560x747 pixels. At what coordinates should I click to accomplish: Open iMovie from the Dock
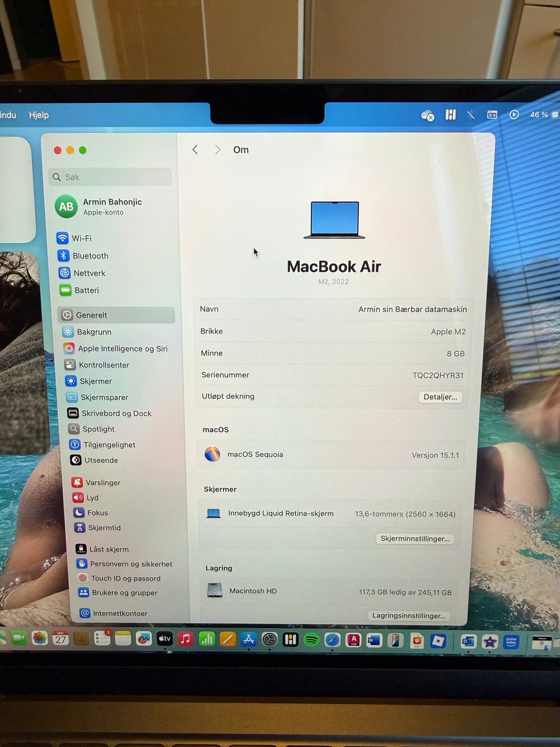pos(490,642)
